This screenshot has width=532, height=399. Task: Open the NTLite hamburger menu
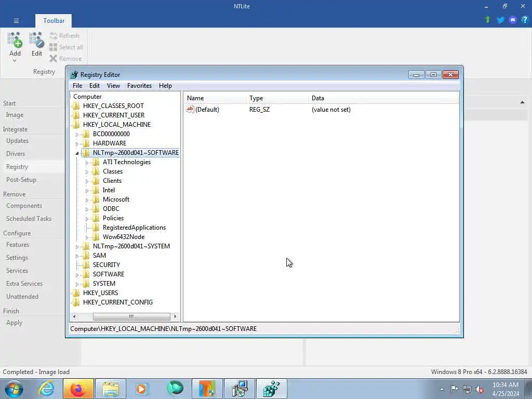coord(16,21)
